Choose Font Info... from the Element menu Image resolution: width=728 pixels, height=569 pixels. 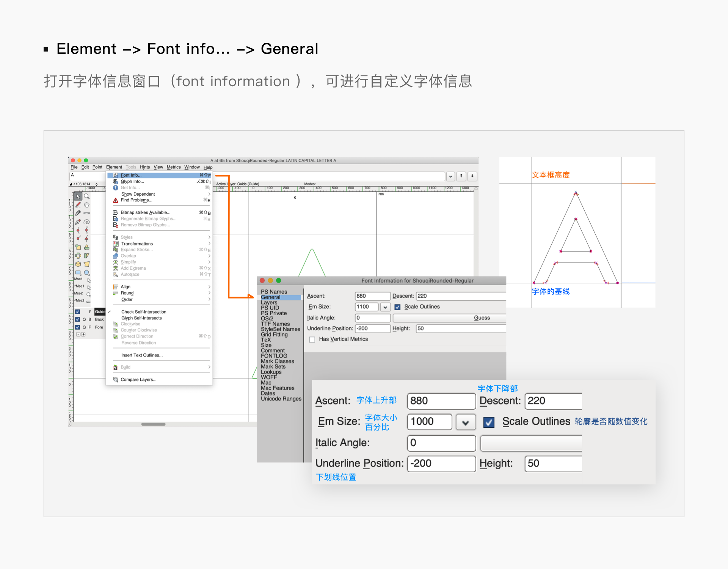click(x=159, y=175)
